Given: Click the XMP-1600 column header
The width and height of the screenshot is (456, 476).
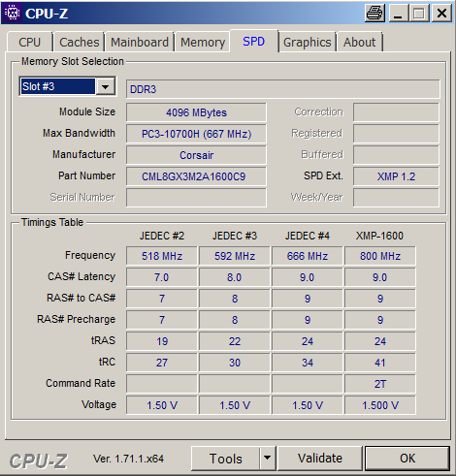Looking at the screenshot, I should (x=379, y=236).
